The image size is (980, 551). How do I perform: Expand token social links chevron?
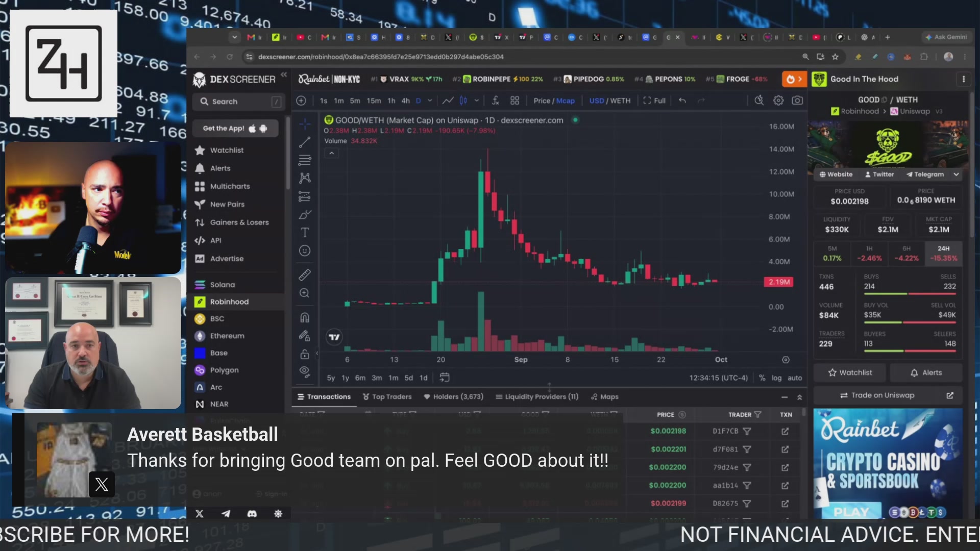pos(956,174)
